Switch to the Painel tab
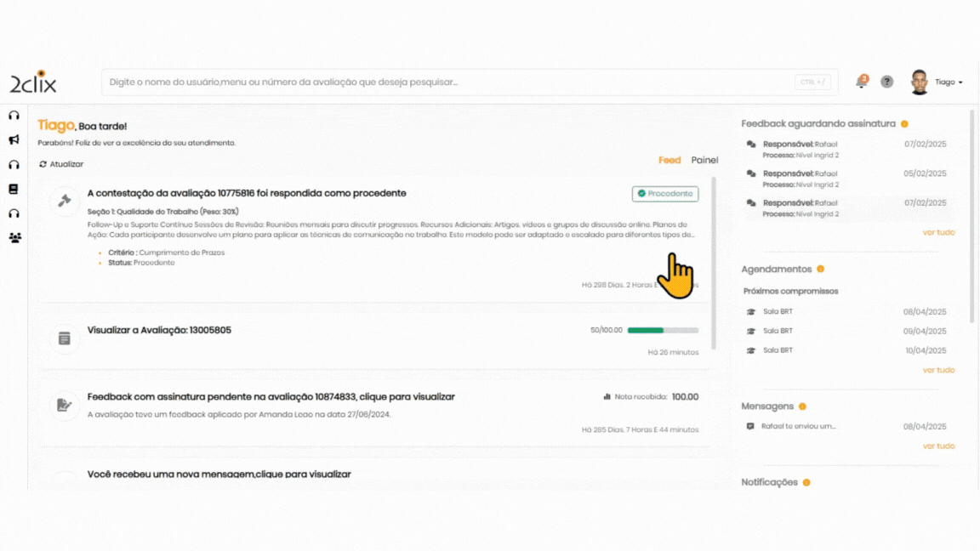This screenshot has height=551, width=980. click(704, 160)
